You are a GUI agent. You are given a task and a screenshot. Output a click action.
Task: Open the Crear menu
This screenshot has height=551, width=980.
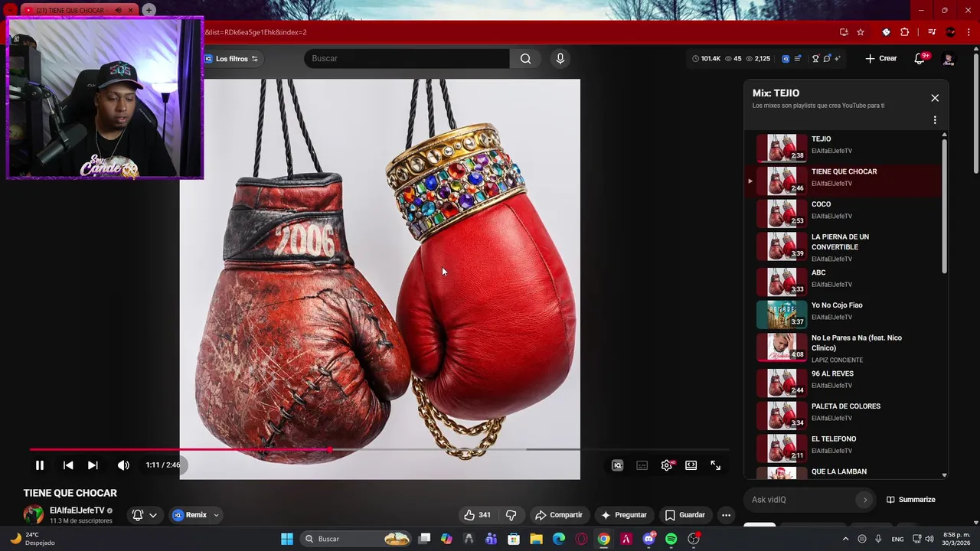[880, 58]
